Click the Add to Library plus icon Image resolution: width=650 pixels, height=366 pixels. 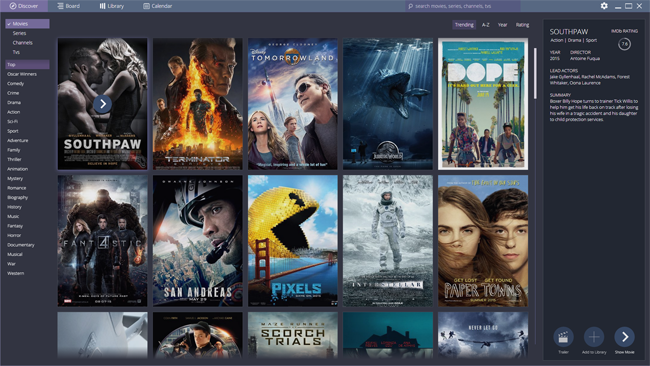point(594,337)
